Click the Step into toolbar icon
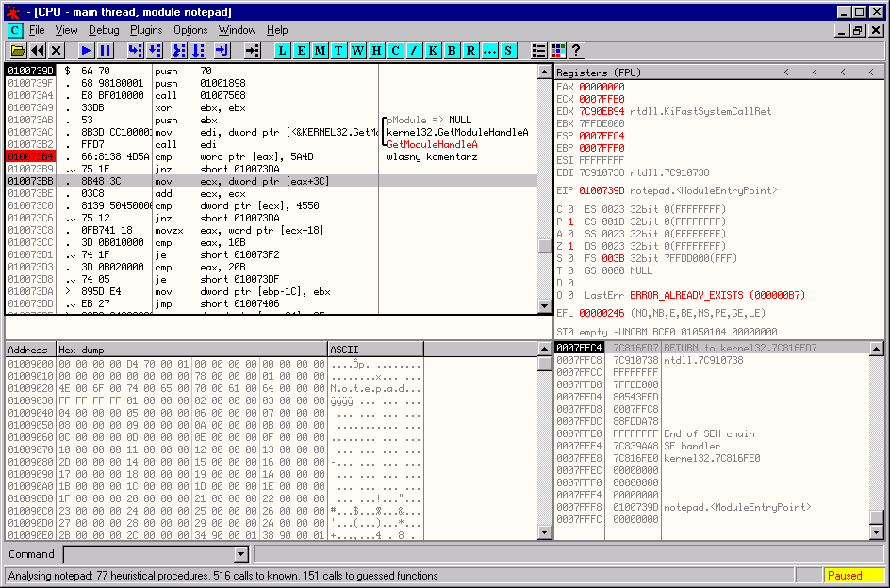 [135, 51]
